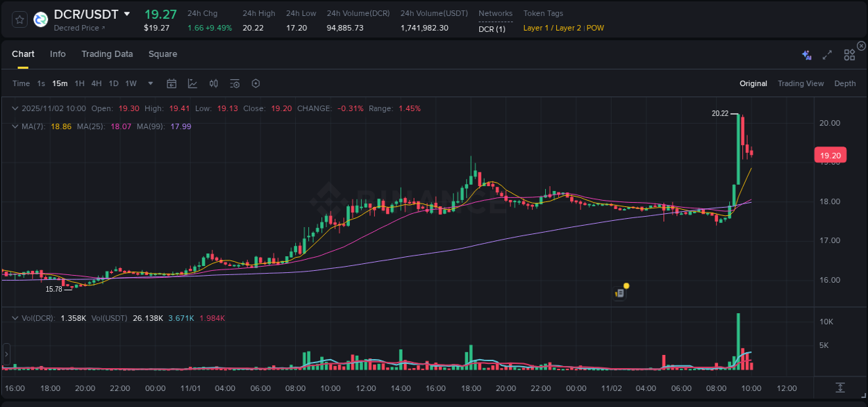The image size is (868, 407).
Task: Open the indicators list icon
Action: 234,83
